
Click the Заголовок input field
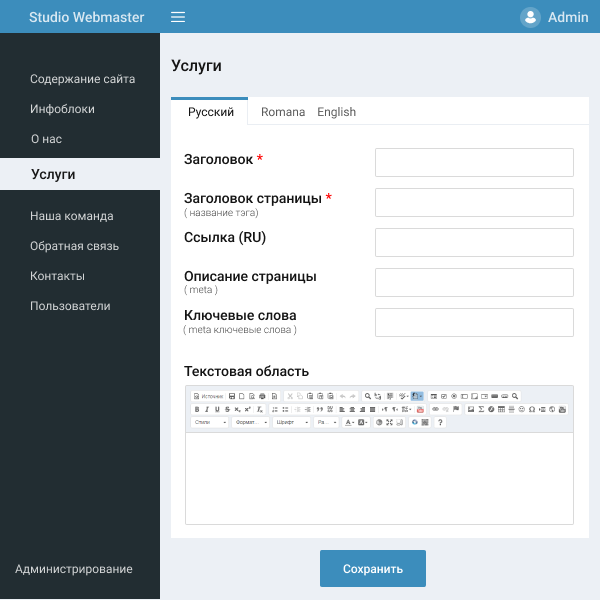[x=474, y=162]
